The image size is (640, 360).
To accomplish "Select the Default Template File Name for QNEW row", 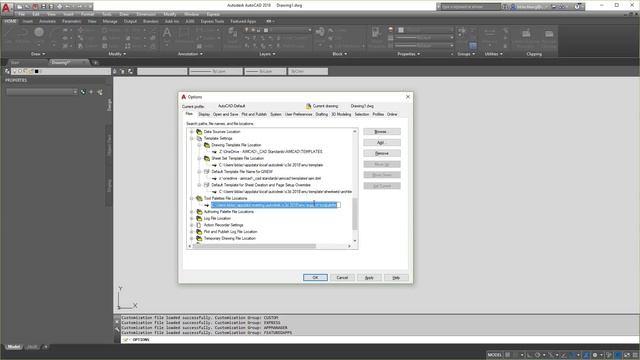I will (242, 172).
